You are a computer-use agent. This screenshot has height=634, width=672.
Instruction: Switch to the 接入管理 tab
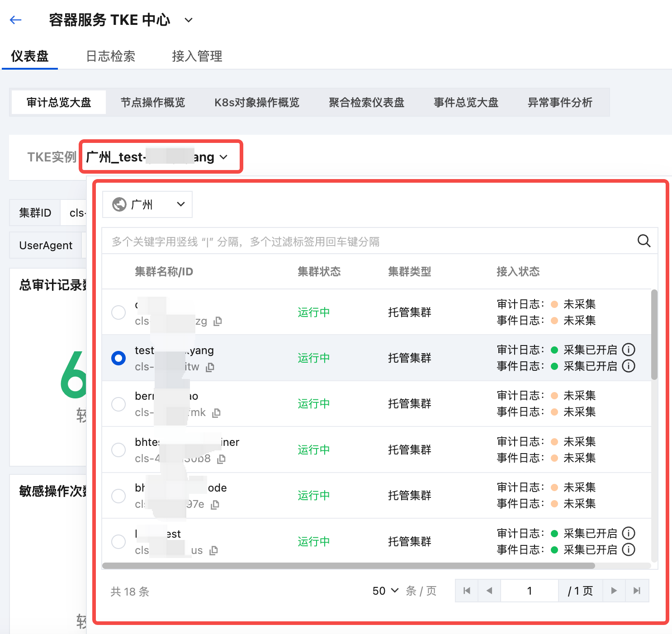(197, 56)
